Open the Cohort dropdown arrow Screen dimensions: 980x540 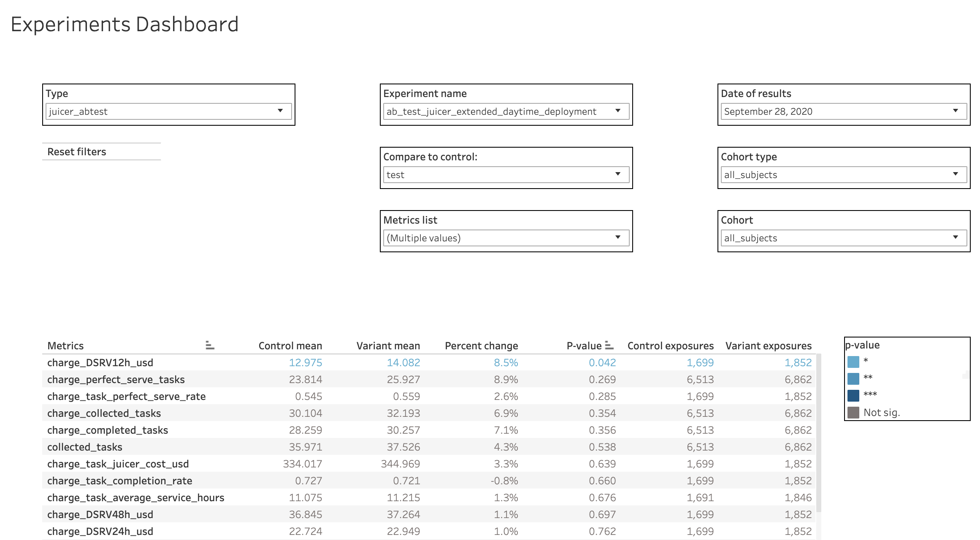point(955,238)
